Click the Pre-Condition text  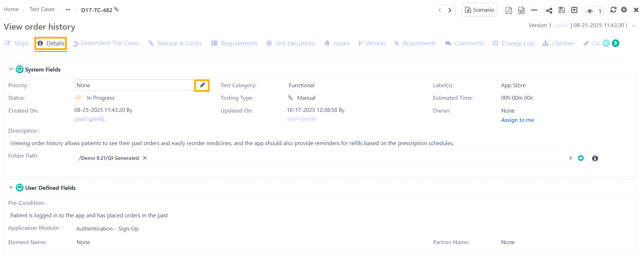click(89, 216)
